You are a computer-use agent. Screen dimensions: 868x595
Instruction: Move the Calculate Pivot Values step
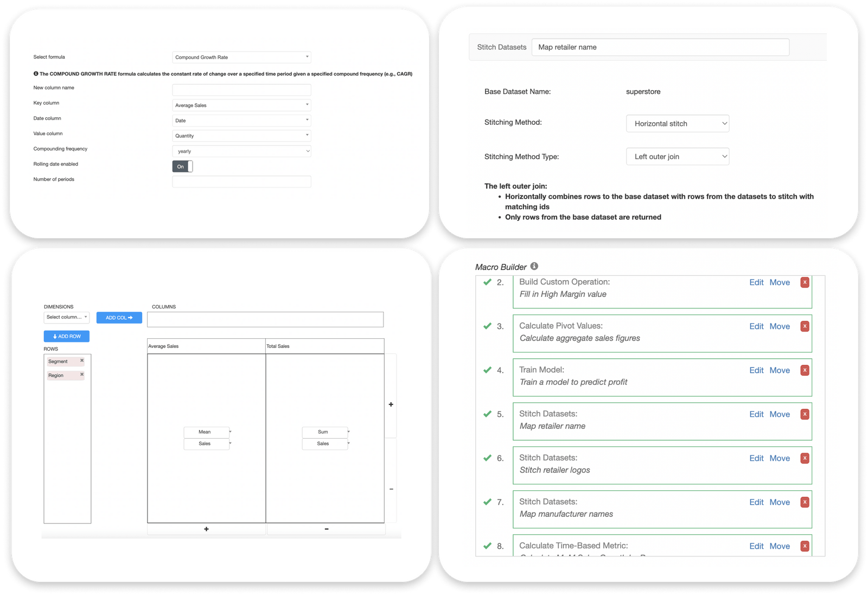click(x=780, y=326)
